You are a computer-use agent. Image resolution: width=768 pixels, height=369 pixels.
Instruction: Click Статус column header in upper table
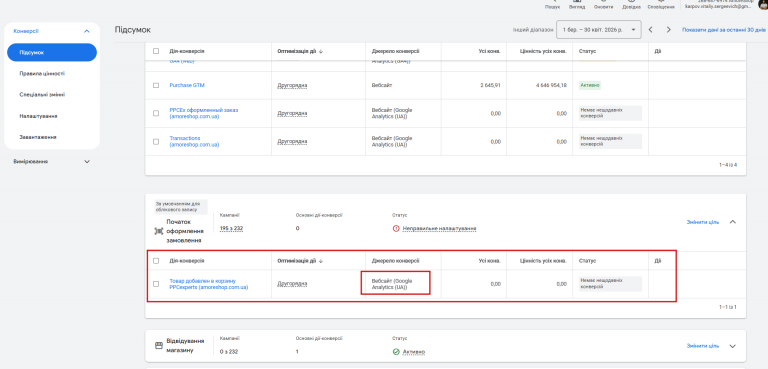click(x=587, y=51)
